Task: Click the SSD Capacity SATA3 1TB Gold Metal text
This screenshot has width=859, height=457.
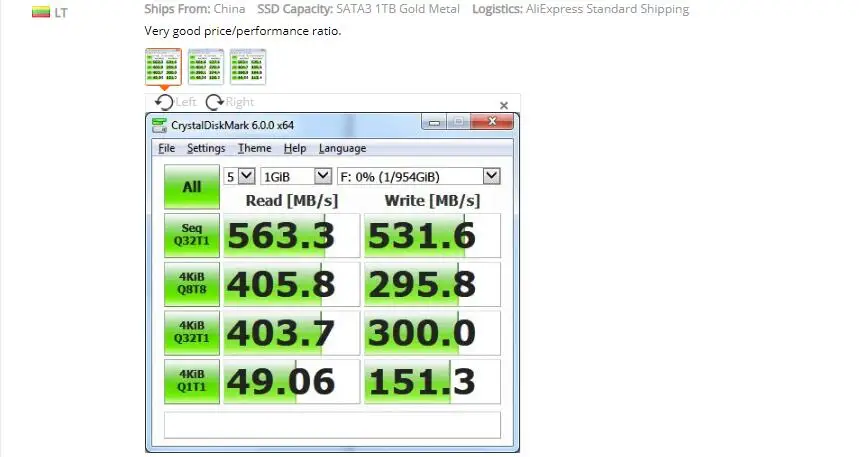Action: (x=358, y=9)
